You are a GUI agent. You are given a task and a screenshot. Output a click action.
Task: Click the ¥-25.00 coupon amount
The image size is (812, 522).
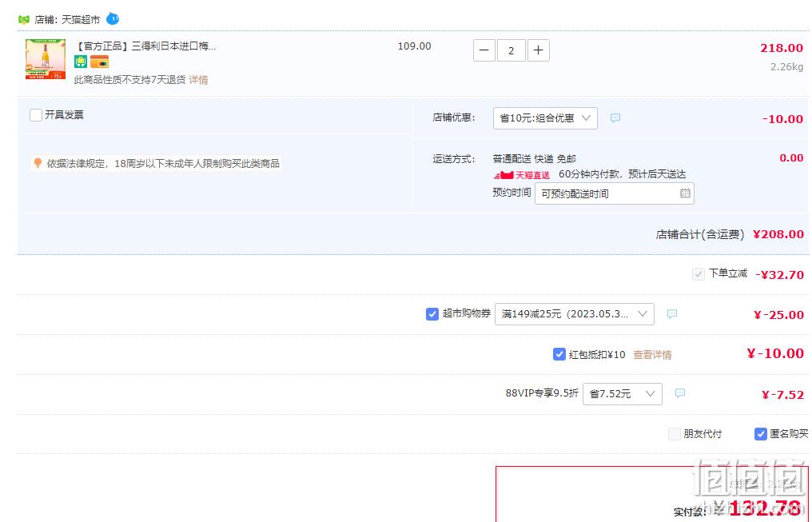coord(779,315)
